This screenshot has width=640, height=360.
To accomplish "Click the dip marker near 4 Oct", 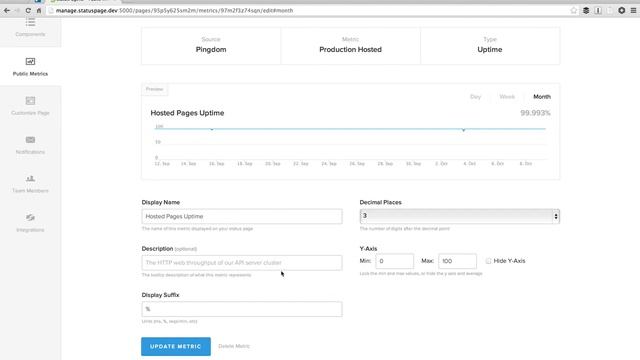I will click(x=463, y=130).
